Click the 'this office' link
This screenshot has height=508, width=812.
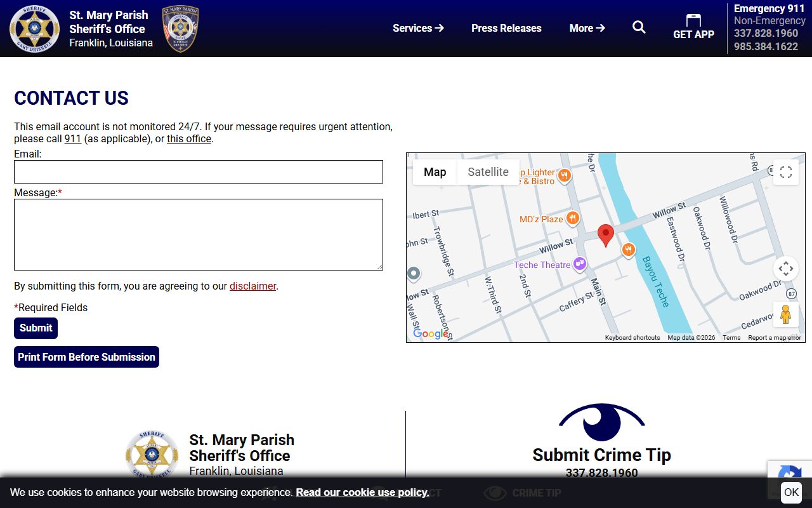189,138
